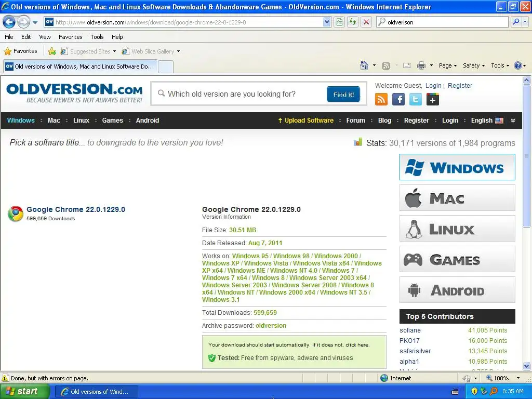The height and width of the screenshot is (399, 532).
Task: Click the Login link near Welcome Guest
Action: point(433,86)
